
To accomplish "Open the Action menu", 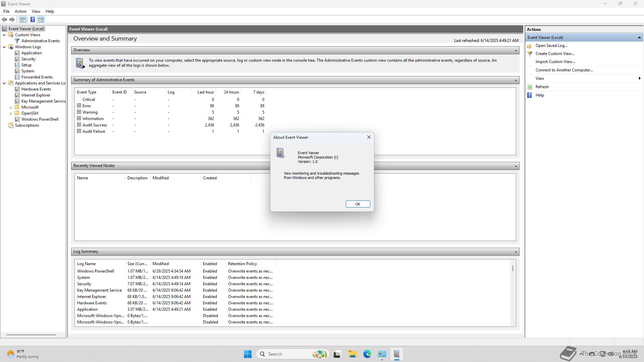I will click(20, 11).
